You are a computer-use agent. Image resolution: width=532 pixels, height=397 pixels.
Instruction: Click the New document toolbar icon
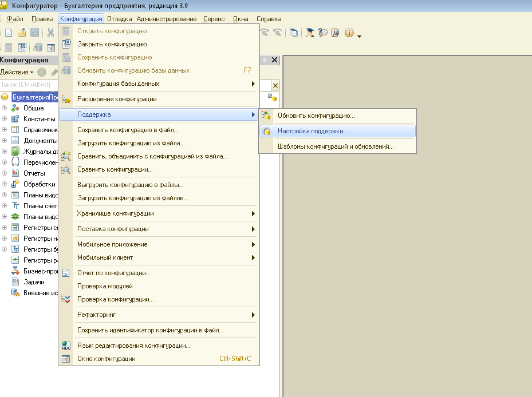pyautogui.click(x=9, y=33)
